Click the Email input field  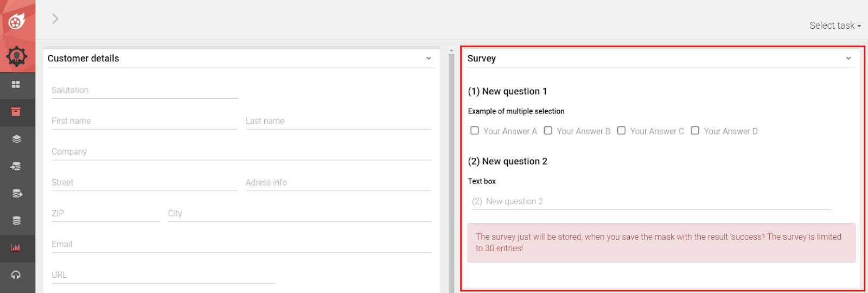point(241,244)
